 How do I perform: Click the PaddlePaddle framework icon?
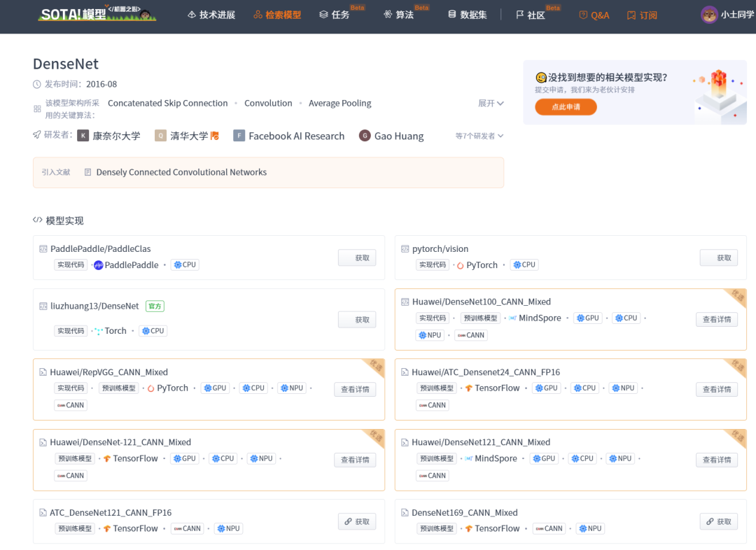99,265
